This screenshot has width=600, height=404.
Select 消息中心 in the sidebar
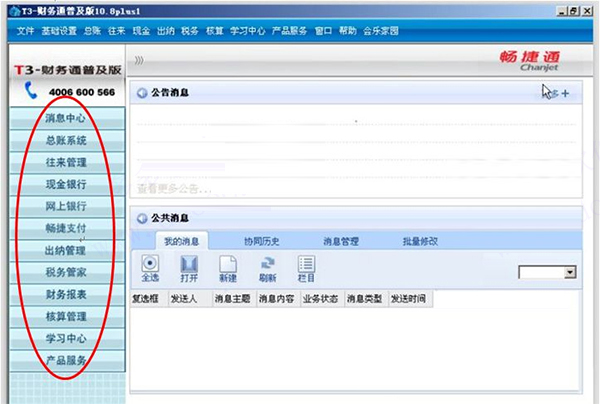pyautogui.click(x=67, y=118)
